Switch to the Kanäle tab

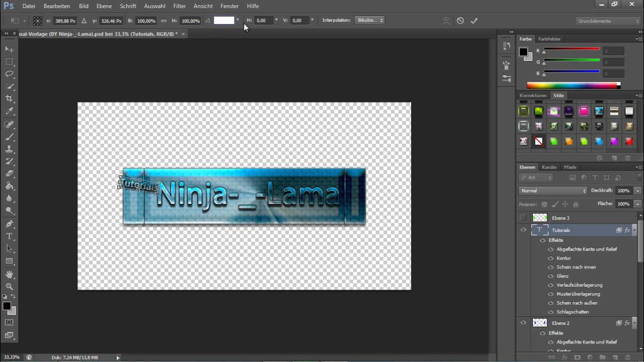tap(549, 167)
